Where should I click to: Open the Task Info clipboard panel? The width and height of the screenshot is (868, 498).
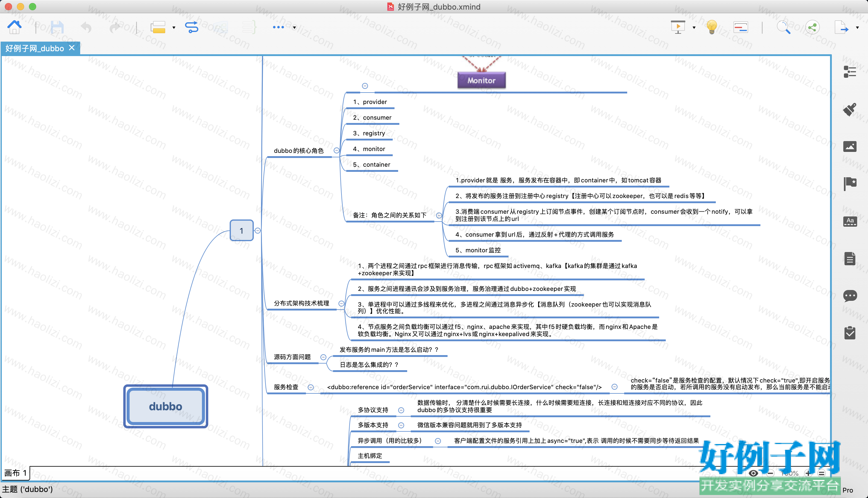[x=850, y=333]
